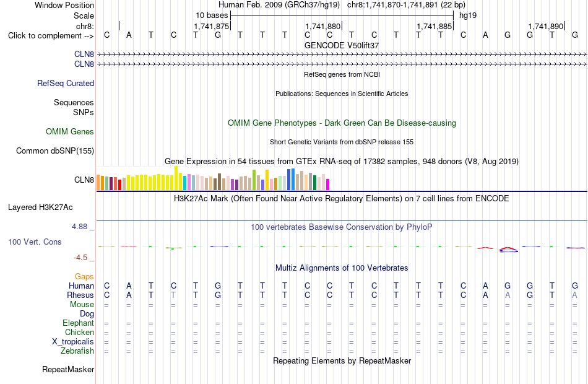This screenshot has height=384, width=588.
Task: Click the 'Click to complement -->' label
Action: [x=51, y=36]
